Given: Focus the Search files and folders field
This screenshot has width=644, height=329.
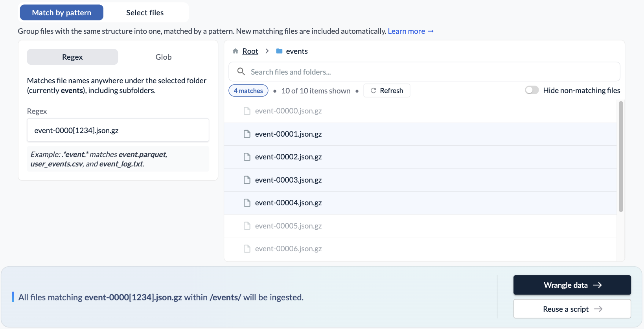Looking at the screenshot, I should (x=424, y=71).
